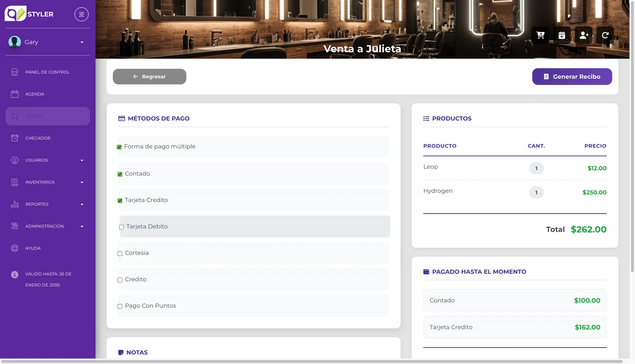Click the Métodos de Pago card icon
The height and width of the screenshot is (364, 635).
point(121,119)
